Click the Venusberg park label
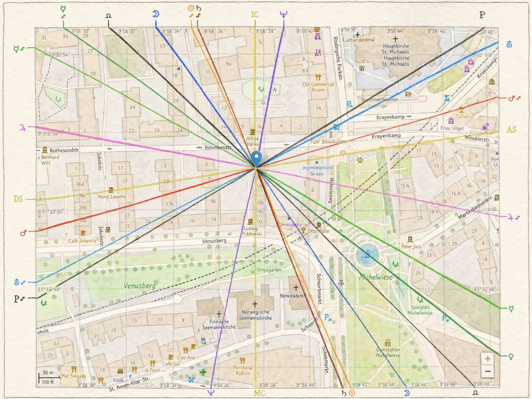 [139, 286]
